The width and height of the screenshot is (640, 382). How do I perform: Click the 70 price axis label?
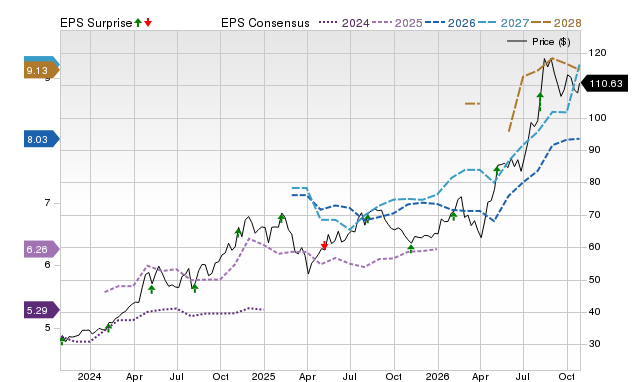coord(595,215)
